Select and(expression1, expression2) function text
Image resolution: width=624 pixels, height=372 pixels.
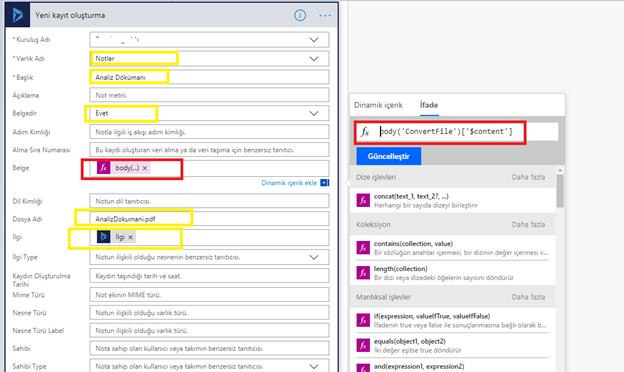coord(419,366)
